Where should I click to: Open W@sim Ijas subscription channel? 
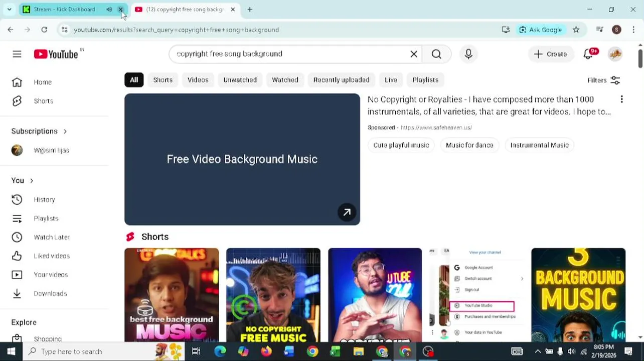click(x=54, y=150)
